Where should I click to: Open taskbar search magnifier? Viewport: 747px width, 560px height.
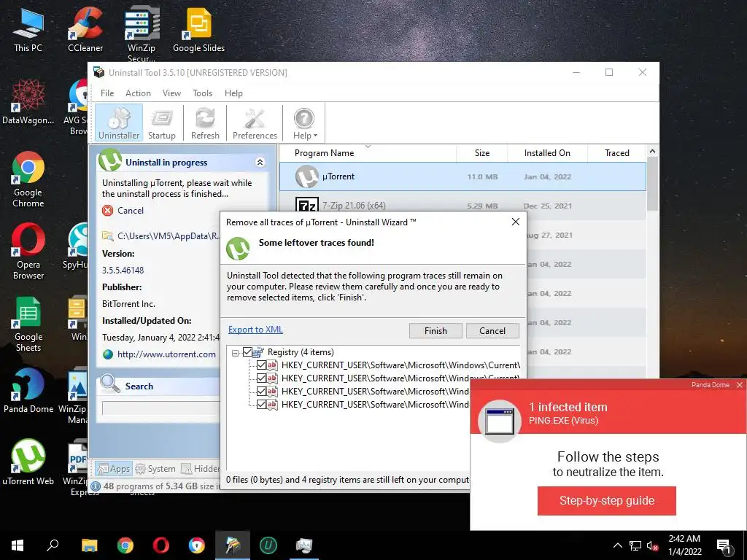click(x=53, y=545)
